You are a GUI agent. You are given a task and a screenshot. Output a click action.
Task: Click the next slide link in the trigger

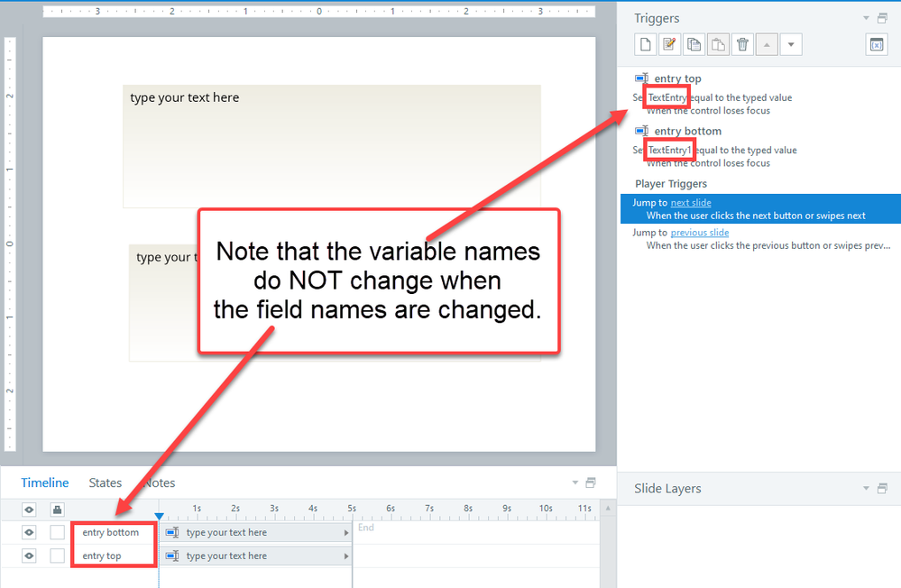coord(691,203)
